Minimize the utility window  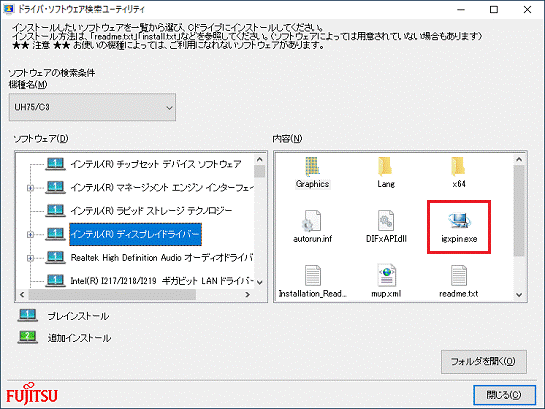pyautogui.click(x=461, y=9)
